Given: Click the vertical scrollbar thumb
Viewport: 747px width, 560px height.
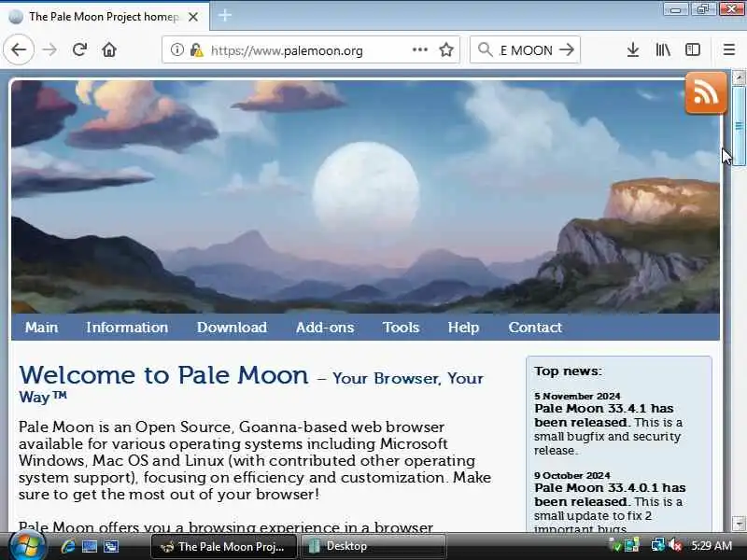Looking at the screenshot, I should (739, 126).
